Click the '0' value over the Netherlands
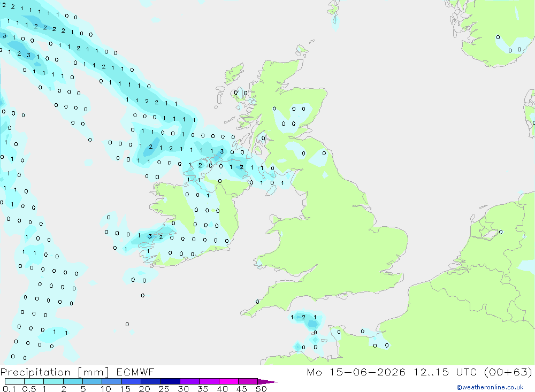This screenshot has width=535, height=392. click(501, 232)
